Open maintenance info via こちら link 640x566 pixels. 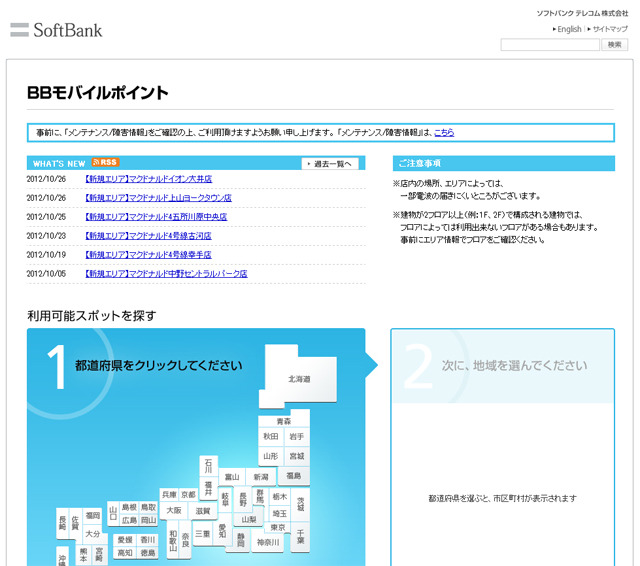pyautogui.click(x=444, y=132)
